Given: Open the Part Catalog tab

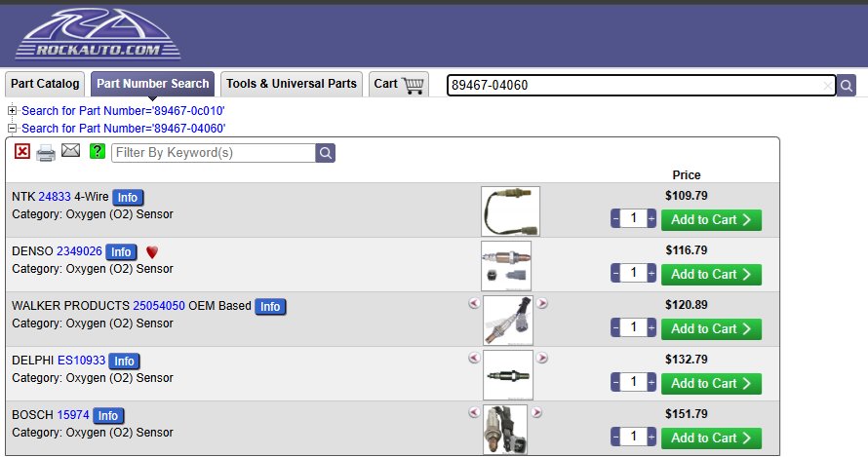Looking at the screenshot, I should point(45,84).
